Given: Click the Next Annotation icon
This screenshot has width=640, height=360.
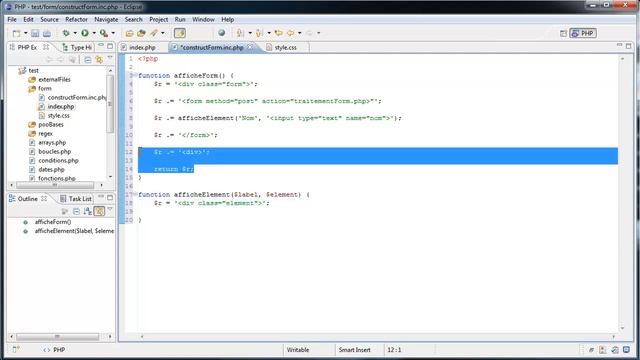Looking at the screenshot, I should point(240,33).
